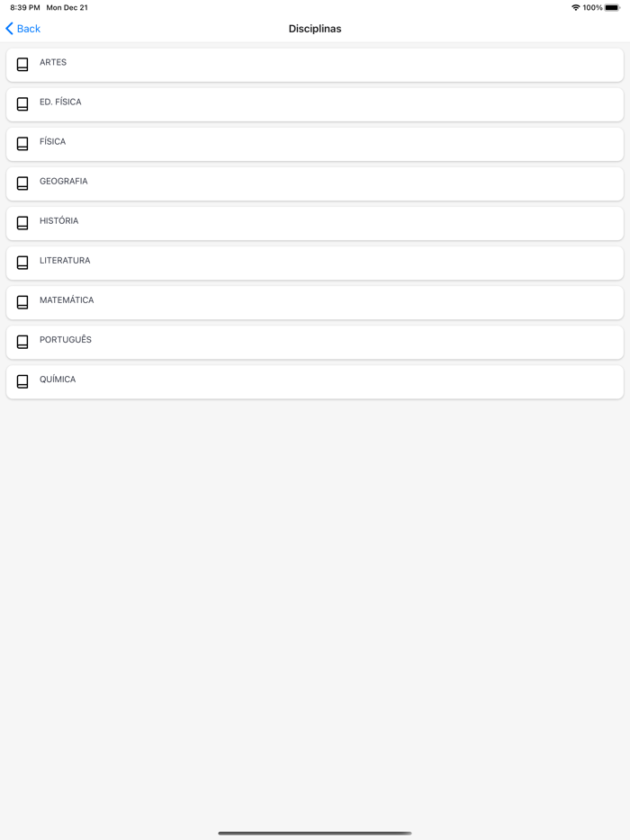Open the ARTES discipline row

tap(315, 65)
